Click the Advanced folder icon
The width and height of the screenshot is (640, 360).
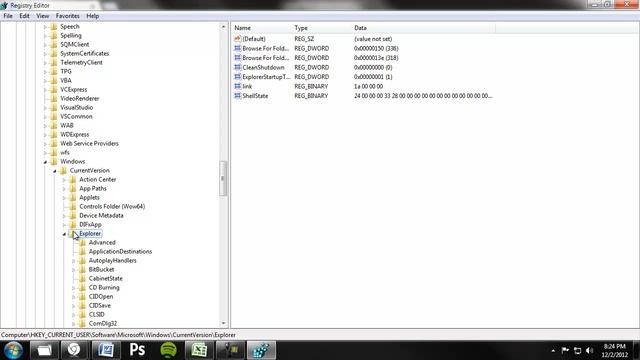[82, 242]
